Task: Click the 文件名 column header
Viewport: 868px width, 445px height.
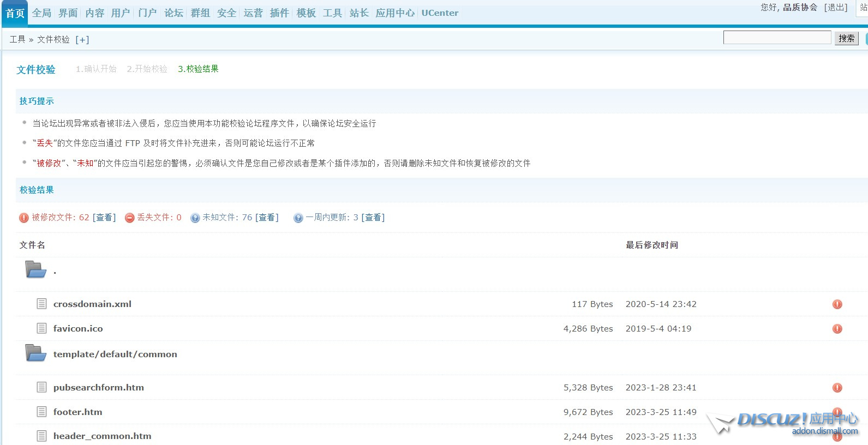Action: [32, 245]
